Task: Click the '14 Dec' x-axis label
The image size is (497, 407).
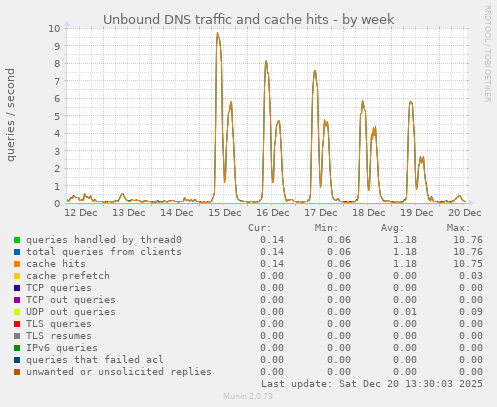Action: [x=177, y=213]
